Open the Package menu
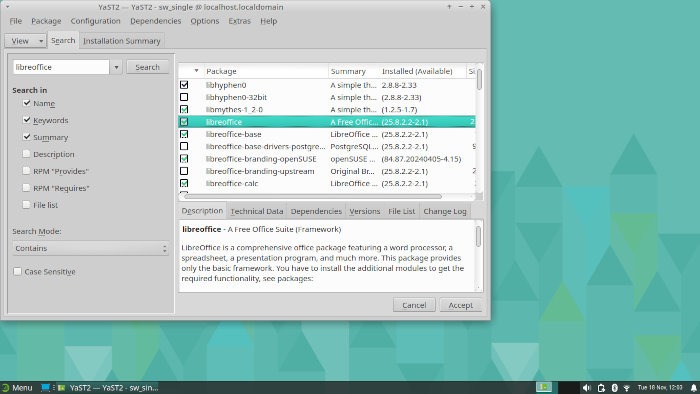700x394 pixels. (46, 21)
